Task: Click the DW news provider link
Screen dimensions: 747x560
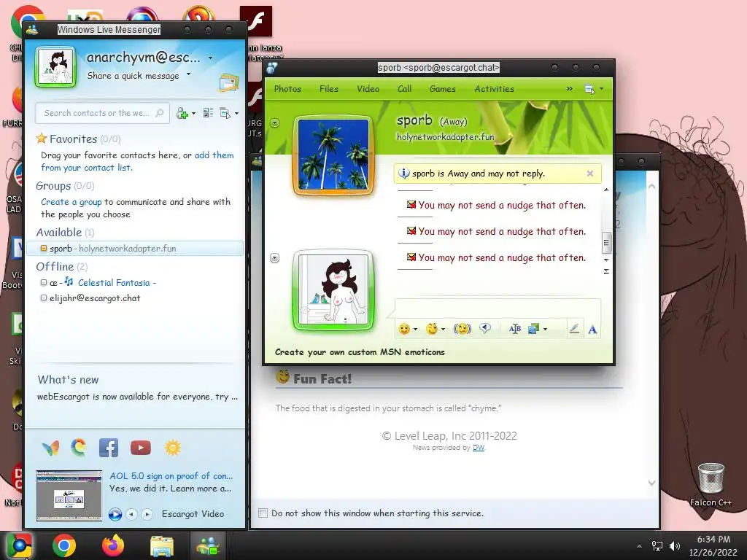Action: [x=479, y=448]
